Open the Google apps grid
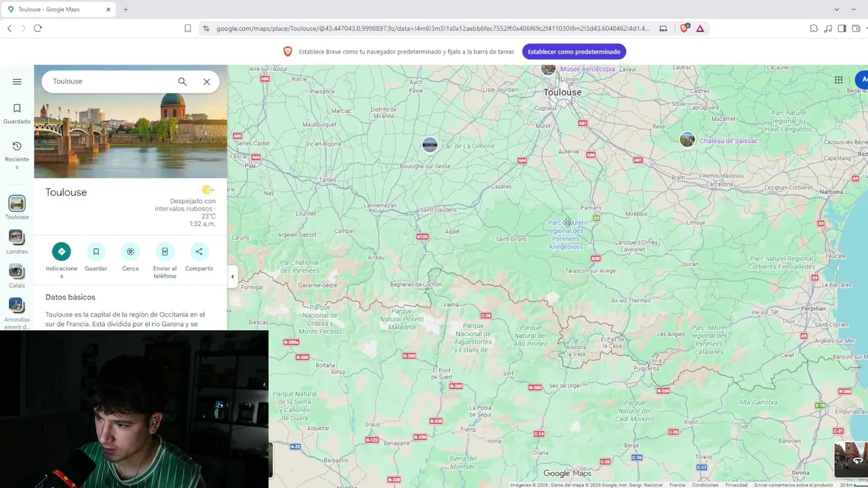This screenshot has height=488, width=868. (x=839, y=80)
